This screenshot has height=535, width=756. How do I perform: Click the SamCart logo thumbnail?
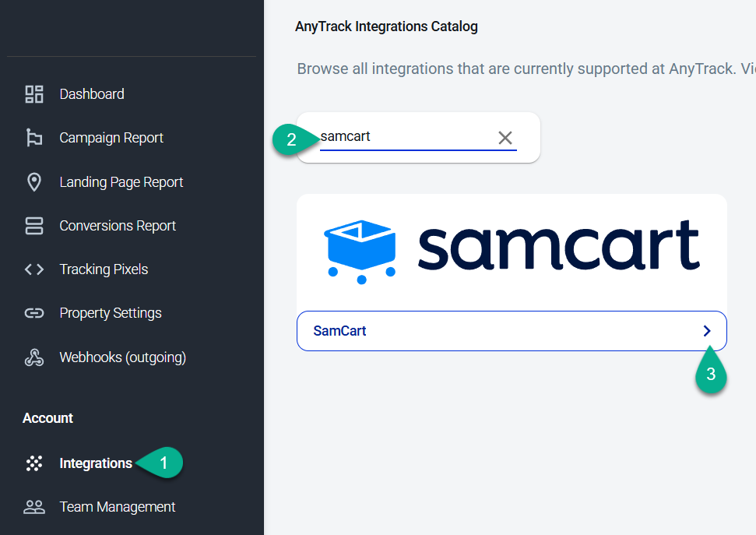(512, 252)
